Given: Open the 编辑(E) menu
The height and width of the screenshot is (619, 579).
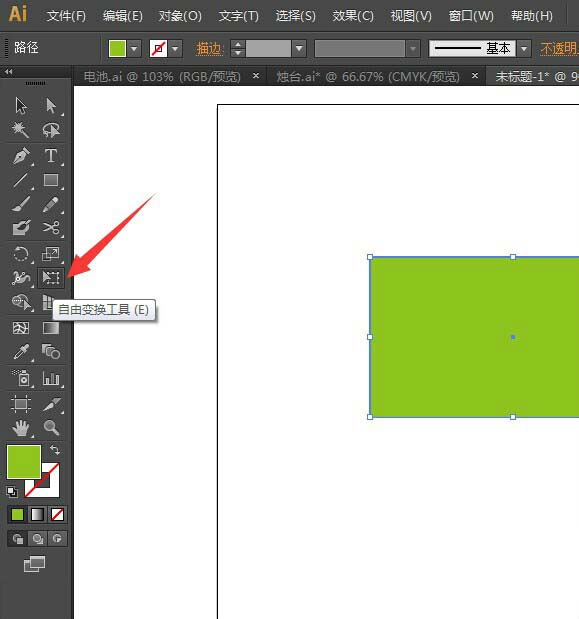Looking at the screenshot, I should (123, 16).
